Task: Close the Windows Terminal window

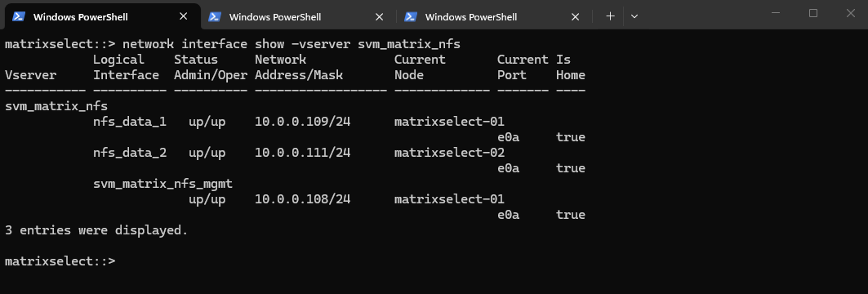Action: [850, 13]
